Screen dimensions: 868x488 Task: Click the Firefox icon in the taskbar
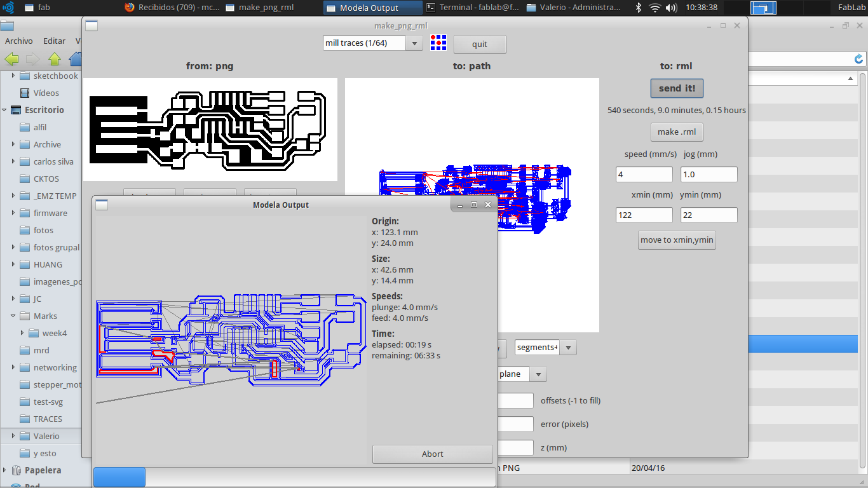tap(130, 8)
